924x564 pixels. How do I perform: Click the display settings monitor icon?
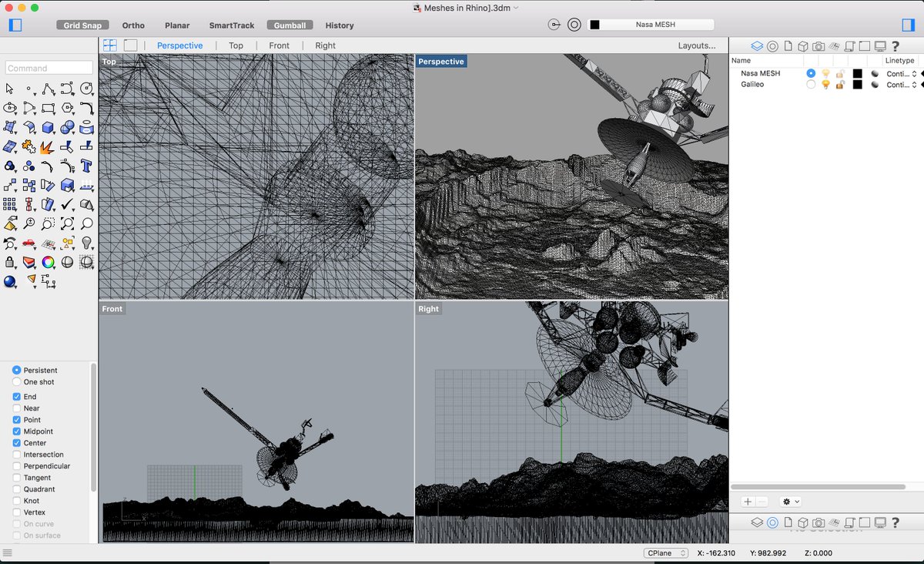(880, 45)
